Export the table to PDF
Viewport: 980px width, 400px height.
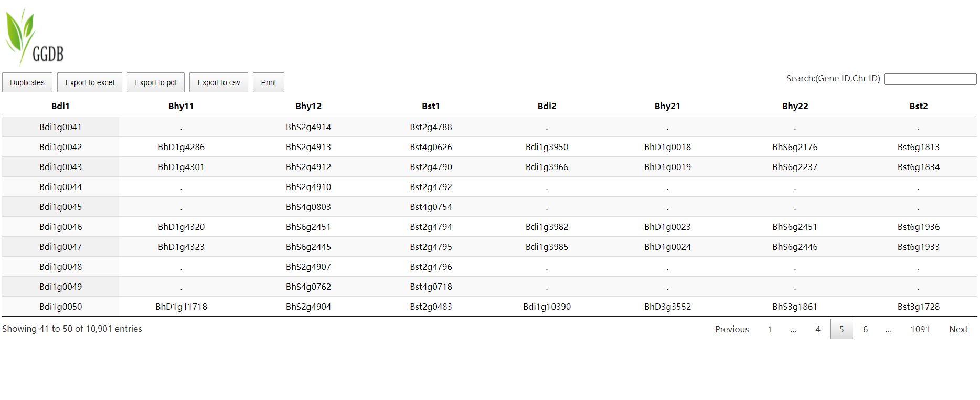point(156,82)
